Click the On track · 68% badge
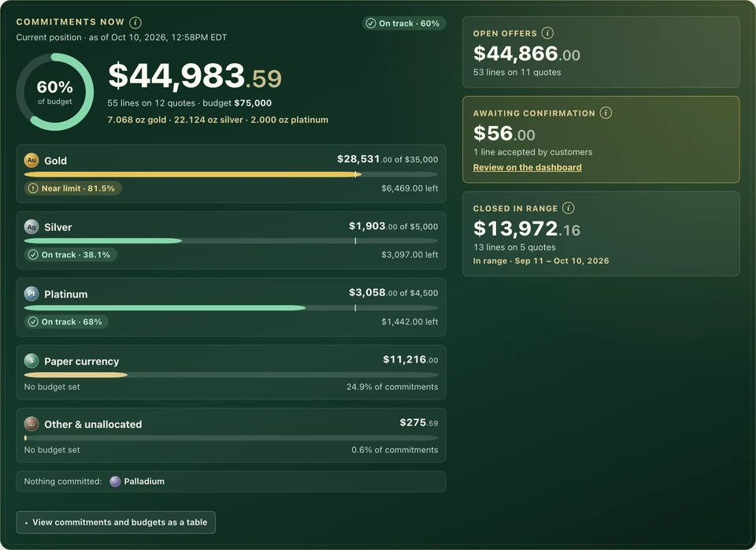 pos(66,321)
